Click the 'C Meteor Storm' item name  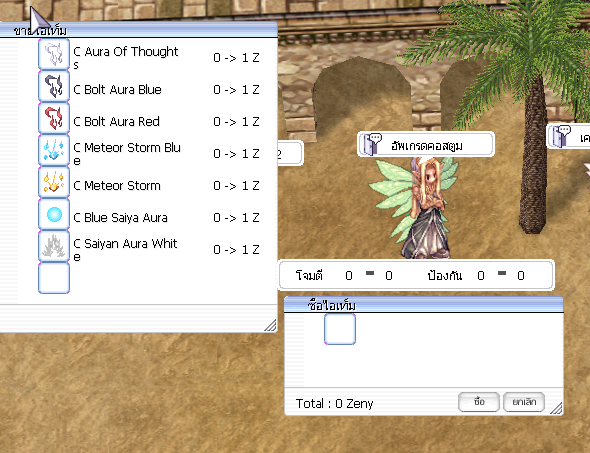coord(117,185)
